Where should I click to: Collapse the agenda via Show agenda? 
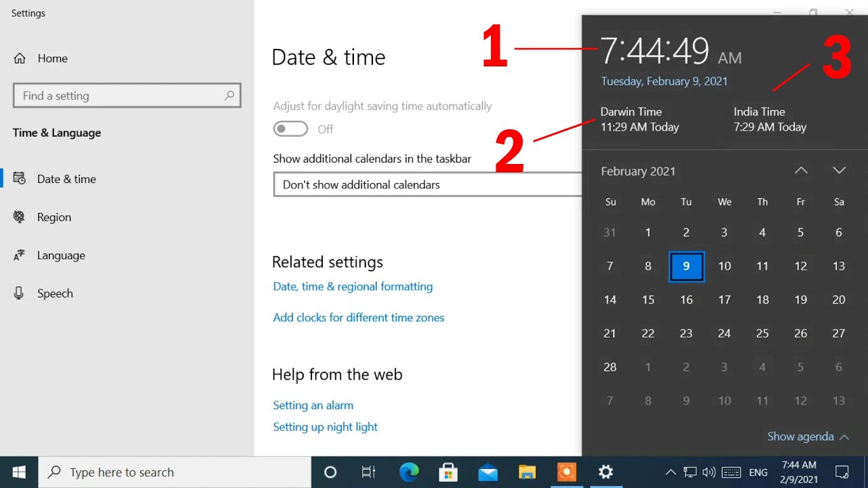point(808,436)
